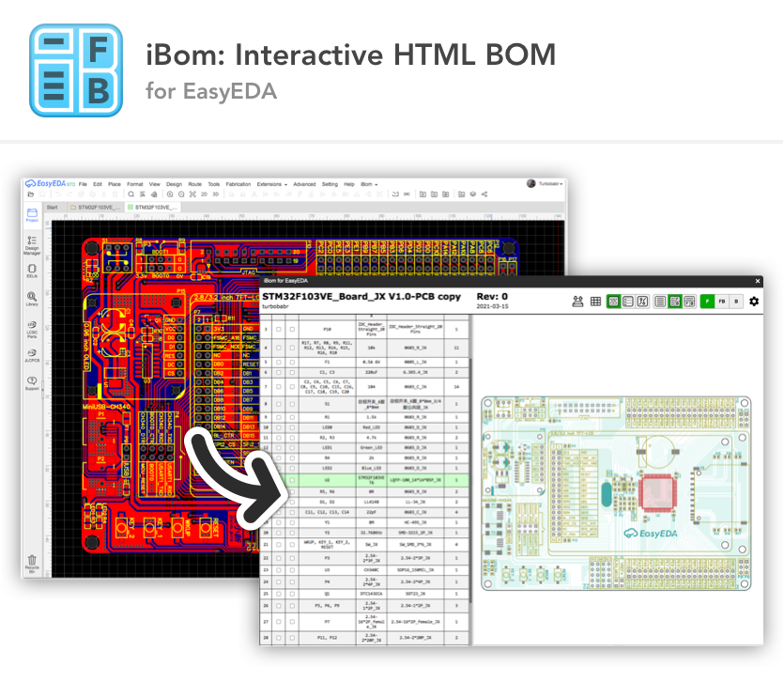Tick the second checkbox in the F1 row
784x682 pixels.
pos(292,362)
